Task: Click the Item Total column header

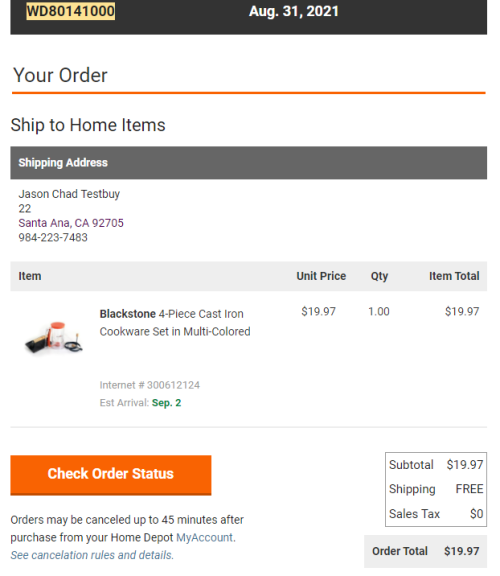Action: (x=454, y=276)
